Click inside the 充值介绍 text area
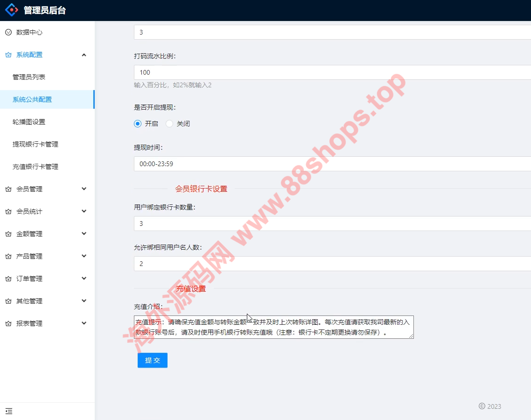This screenshot has height=420, width=531. [273, 327]
